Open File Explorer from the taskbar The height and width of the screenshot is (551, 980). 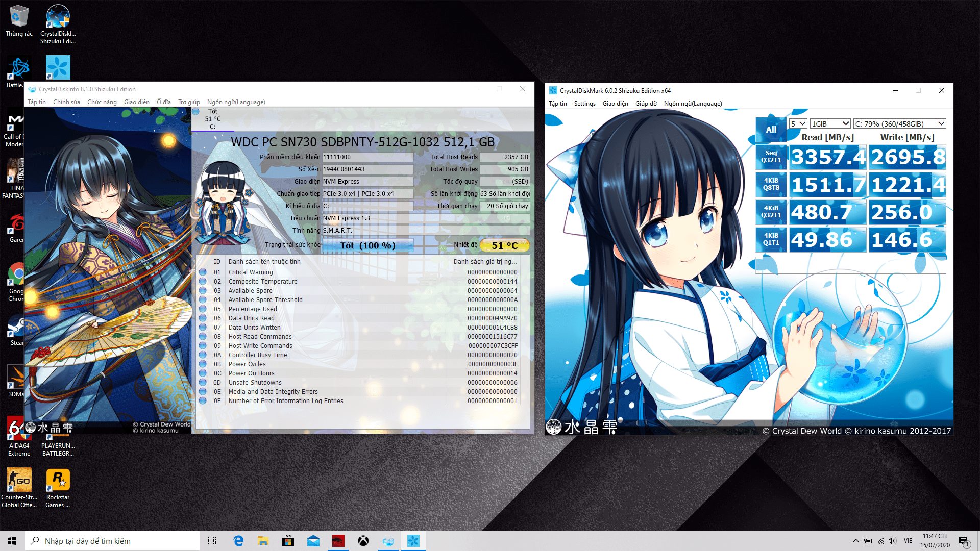coord(263,541)
